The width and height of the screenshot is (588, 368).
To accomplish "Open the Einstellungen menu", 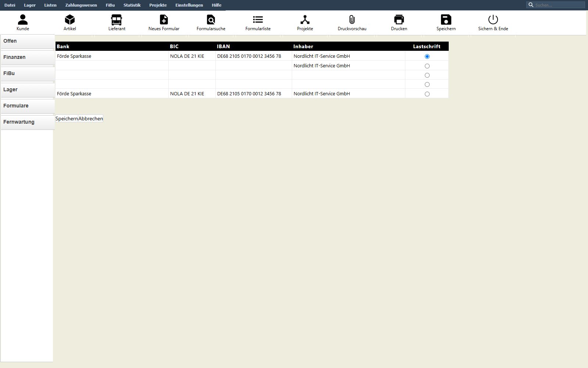I will 189,5.
